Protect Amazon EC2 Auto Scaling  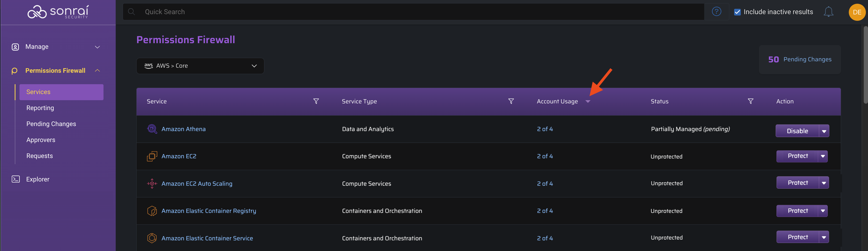(798, 183)
